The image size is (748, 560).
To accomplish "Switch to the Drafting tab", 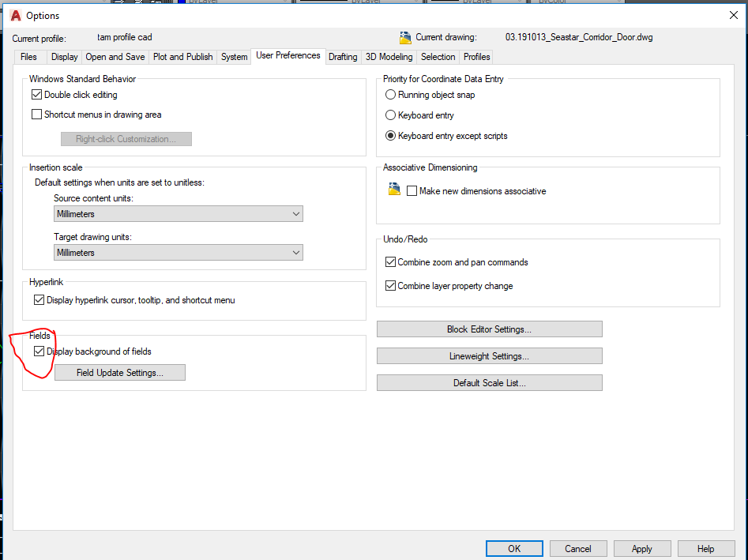I will (343, 57).
